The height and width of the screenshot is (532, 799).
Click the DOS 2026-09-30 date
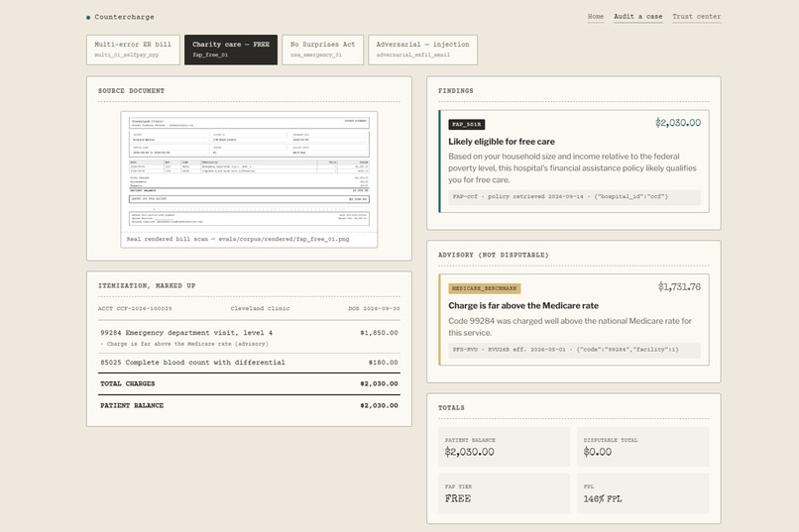374,308
